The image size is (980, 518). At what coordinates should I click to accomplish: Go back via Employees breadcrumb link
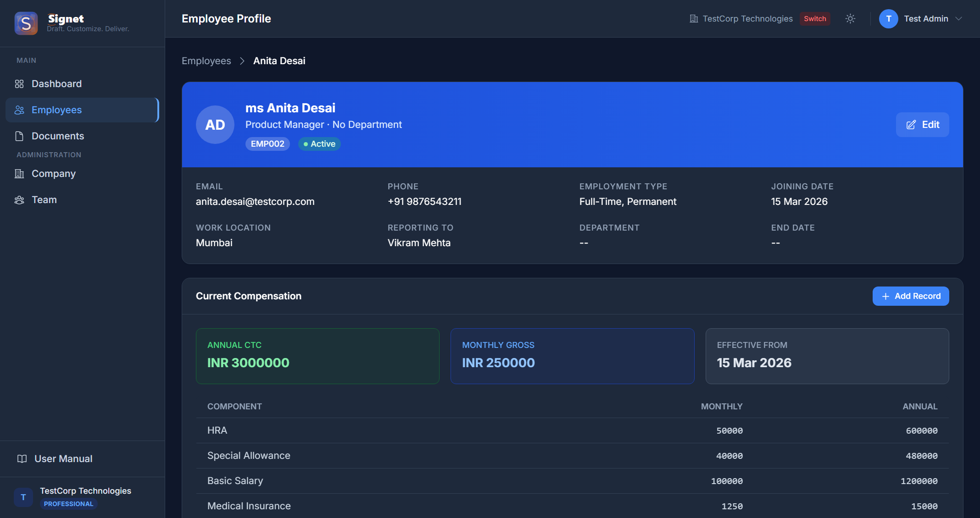click(x=206, y=61)
